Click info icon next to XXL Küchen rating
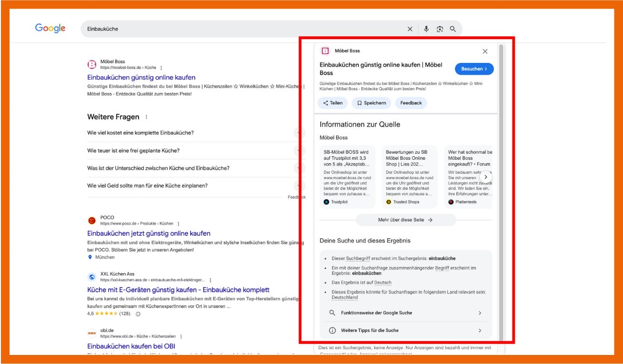The width and height of the screenshot is (623, 364). 138,314
